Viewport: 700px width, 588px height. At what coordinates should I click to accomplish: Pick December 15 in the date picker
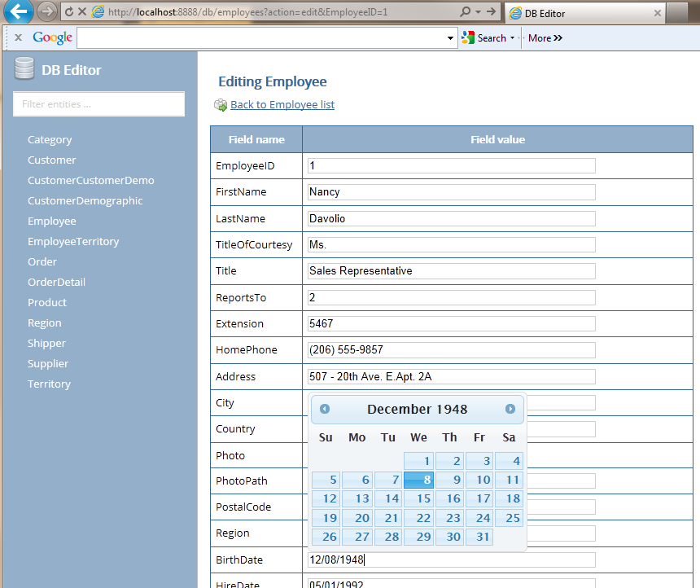coord(418,498)
